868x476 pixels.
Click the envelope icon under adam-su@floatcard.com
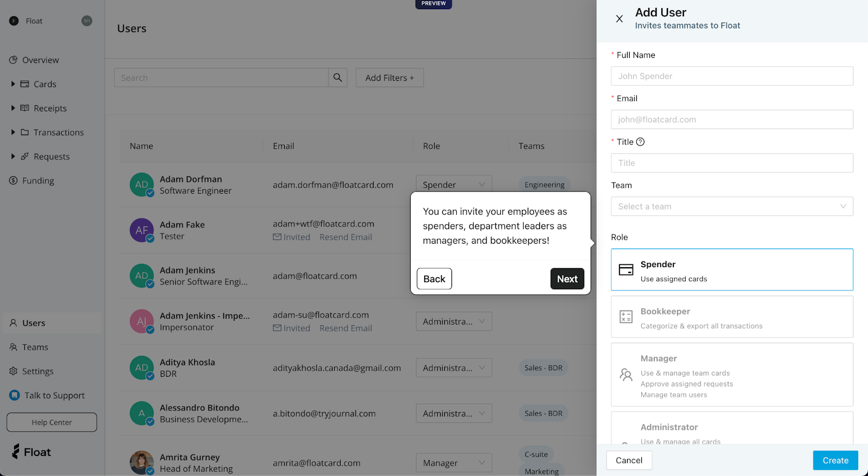277,328
